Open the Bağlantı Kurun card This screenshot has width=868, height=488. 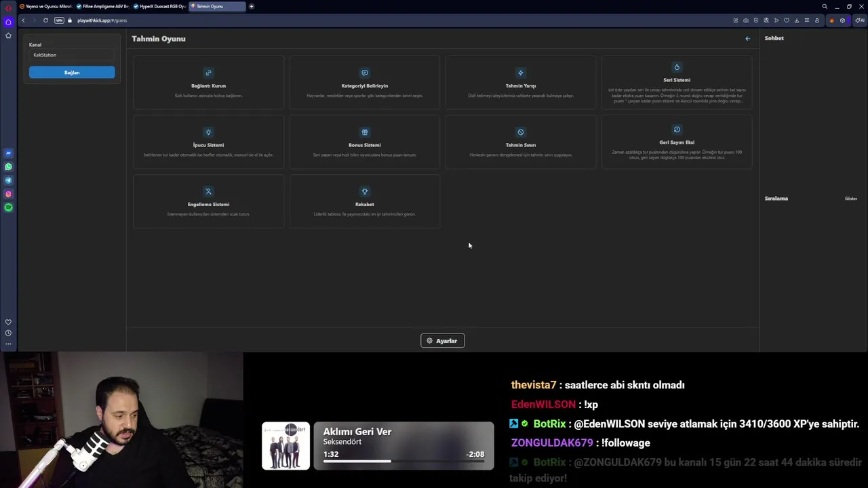(209, 83)
